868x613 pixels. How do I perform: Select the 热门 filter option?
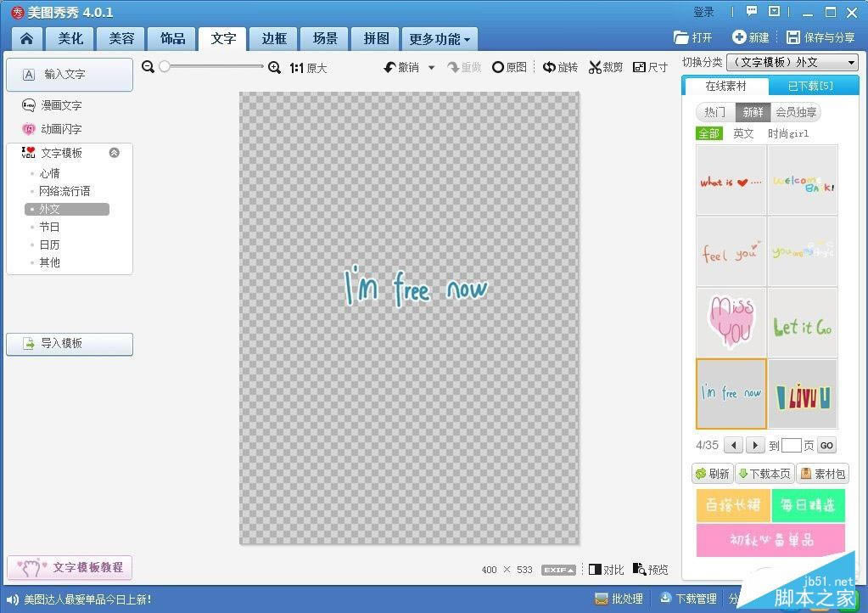(x=715, y=112)
